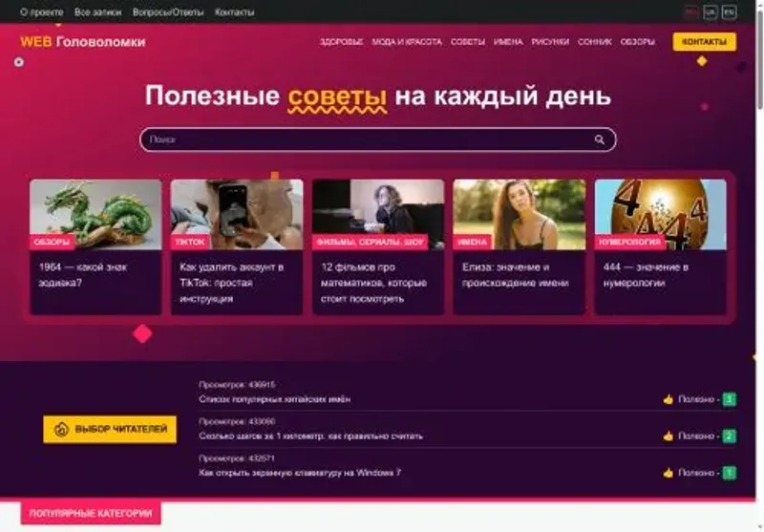Screen dimensions: 764x532
Task: Click thumbs-up icon for steps per kilometer article
Action: click(668, 436)
